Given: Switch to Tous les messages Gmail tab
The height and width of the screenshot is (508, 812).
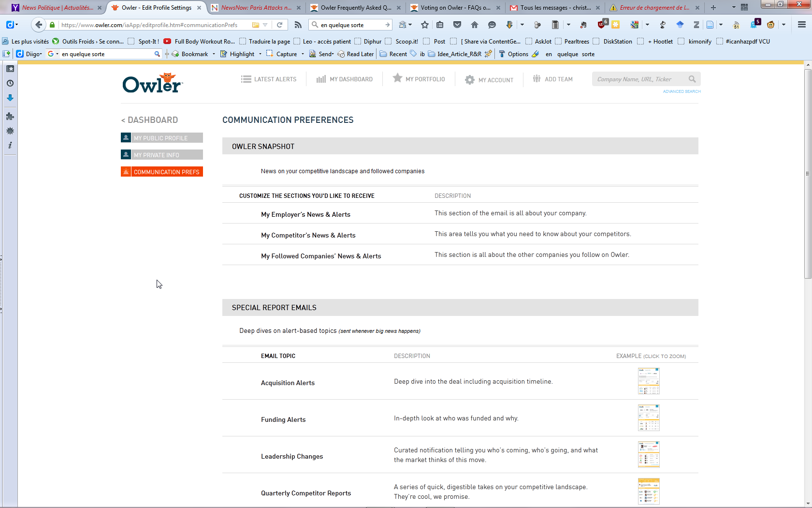Looking at the screenshot, I should [555, 7].
